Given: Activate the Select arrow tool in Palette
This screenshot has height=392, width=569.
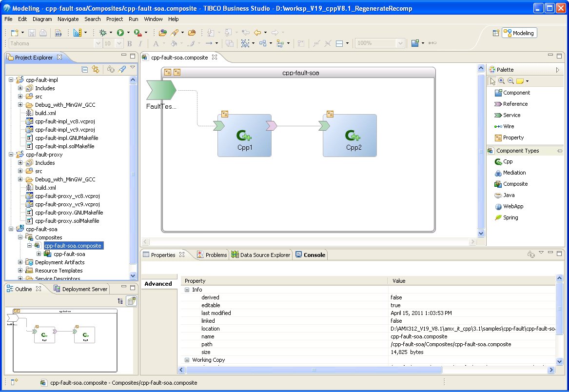Looking at the screenshot, I should pyautogui.click(x=492, y=81).
